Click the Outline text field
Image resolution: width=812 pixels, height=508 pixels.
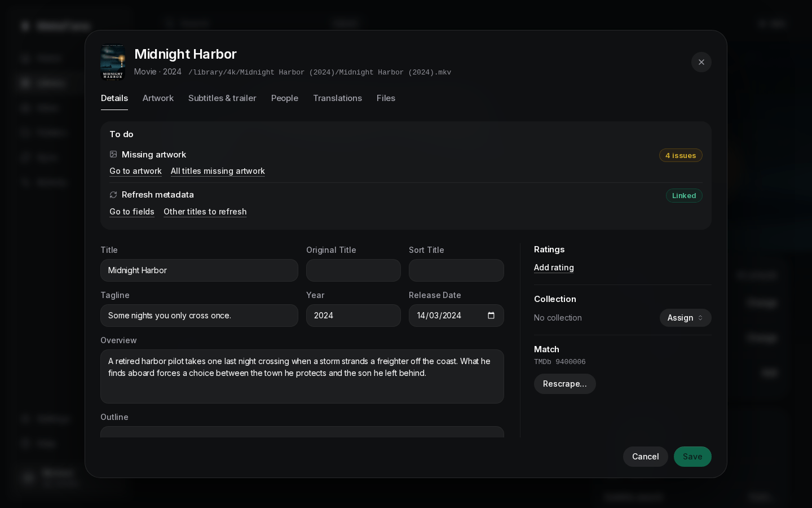click(x=302, y=432)
